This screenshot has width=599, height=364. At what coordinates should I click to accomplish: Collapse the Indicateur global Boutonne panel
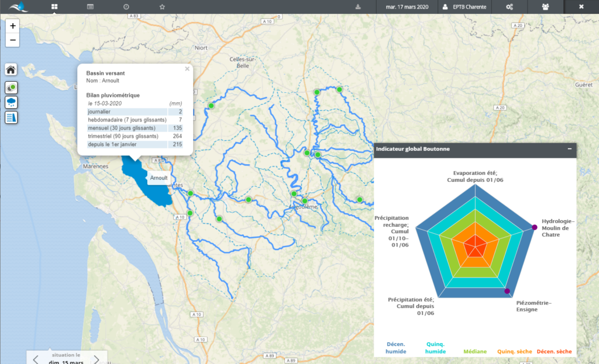[570, 149]
